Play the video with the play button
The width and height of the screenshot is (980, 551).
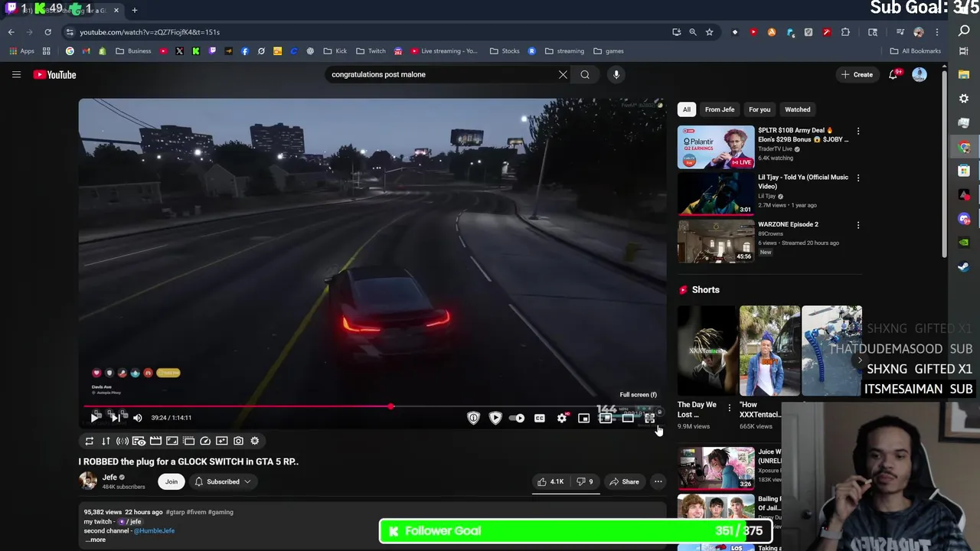click(95, 418)
